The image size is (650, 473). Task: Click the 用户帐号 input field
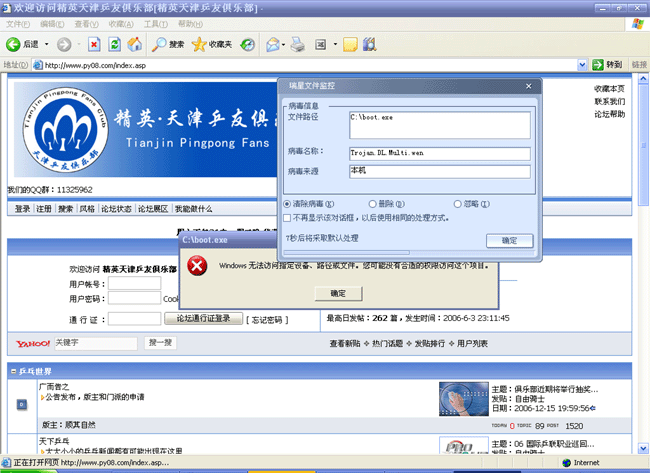(x=134, y=284)
